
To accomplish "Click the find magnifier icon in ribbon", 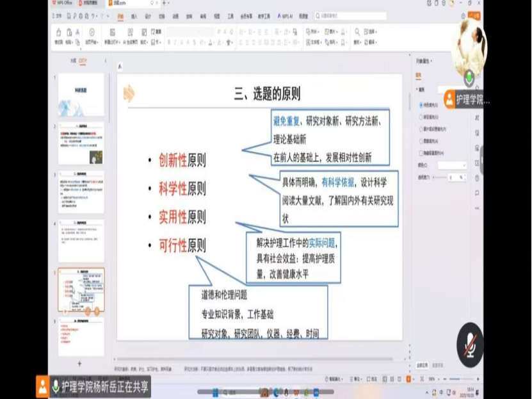I will (x=355, y=32).
